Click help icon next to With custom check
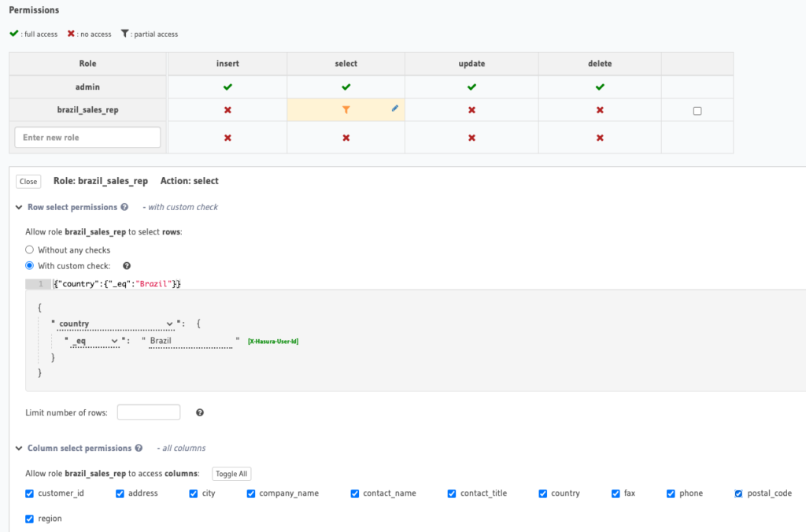Image resolution: width=806 pixels, height=532 pixels. 126,265
